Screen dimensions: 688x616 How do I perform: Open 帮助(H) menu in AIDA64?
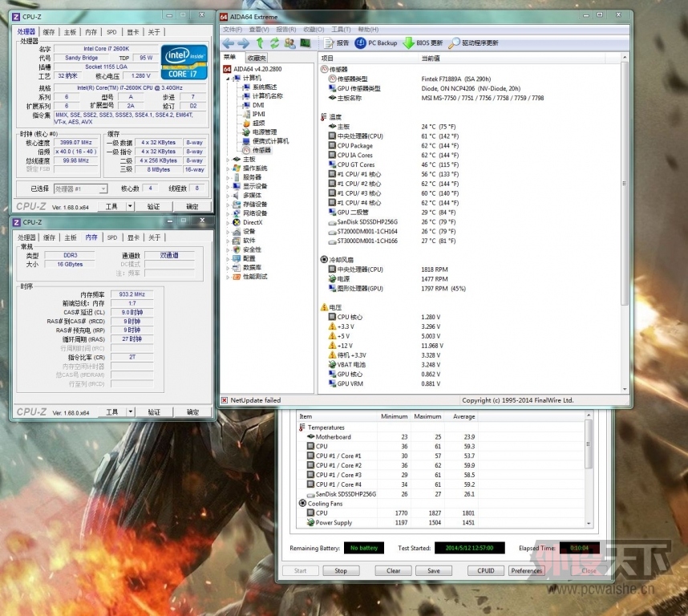(368, 30)
